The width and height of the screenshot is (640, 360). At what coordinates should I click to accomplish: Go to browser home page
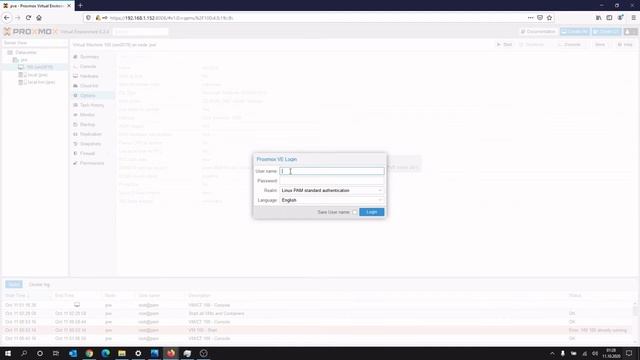click(x=39, y=18)
